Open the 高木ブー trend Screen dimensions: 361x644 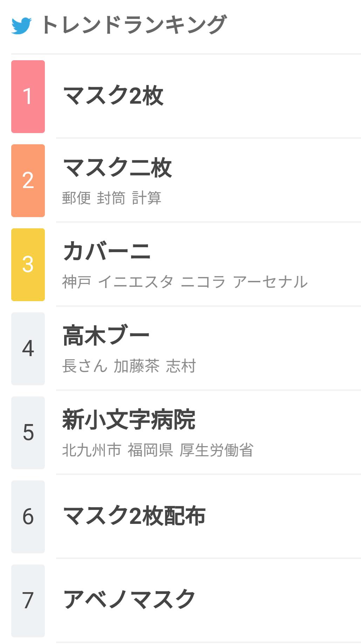click(x=106, y=335)
